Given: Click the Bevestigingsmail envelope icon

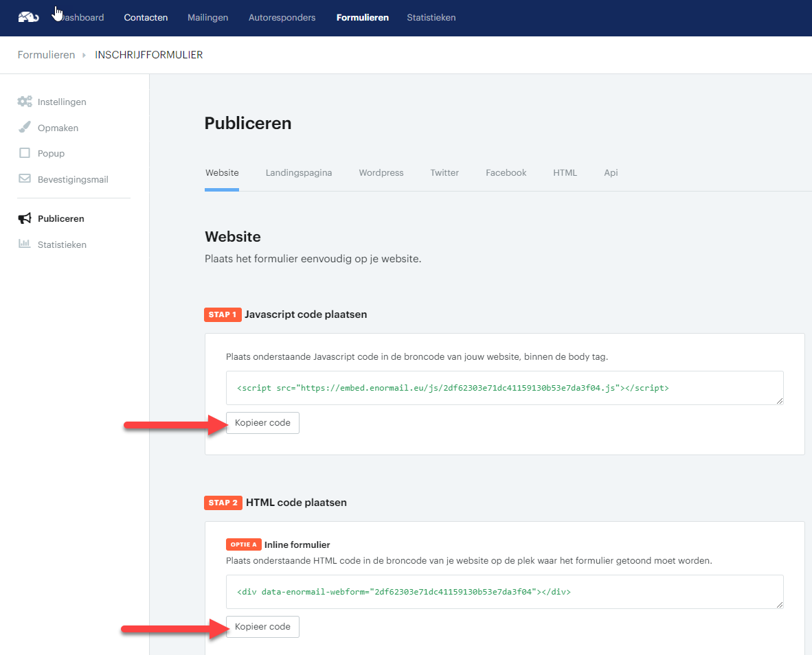Looking at the screenshot, I should point(24,179).
